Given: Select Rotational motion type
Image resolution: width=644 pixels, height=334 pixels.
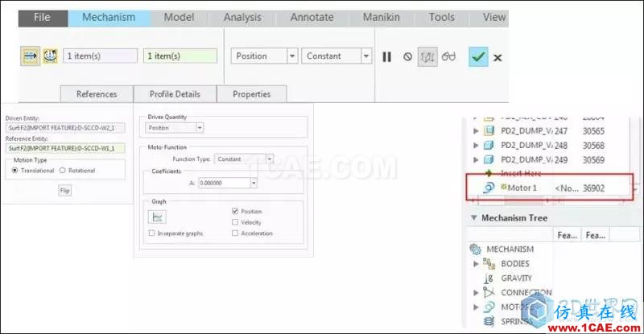Looking at the screenshot, I should point(63,170).
